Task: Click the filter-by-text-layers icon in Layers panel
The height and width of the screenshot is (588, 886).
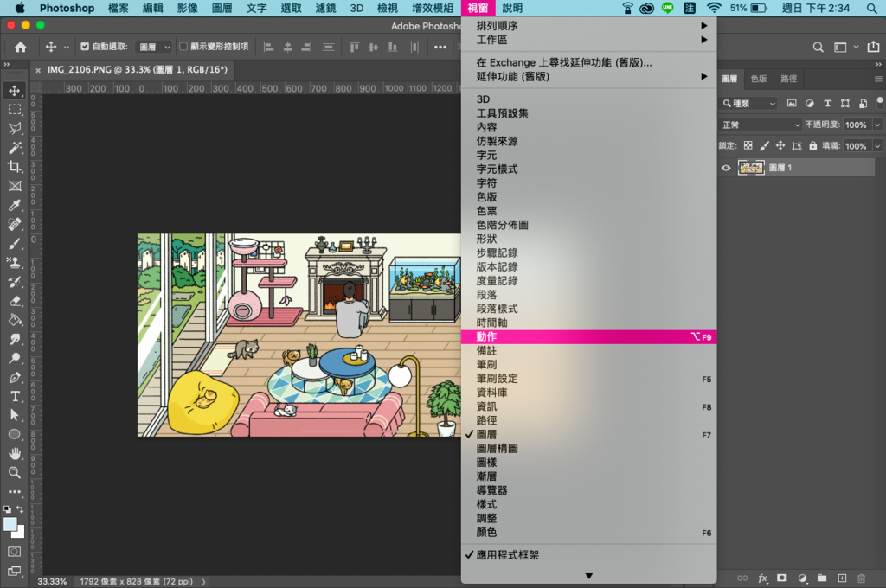Action: tap(828, 104)
